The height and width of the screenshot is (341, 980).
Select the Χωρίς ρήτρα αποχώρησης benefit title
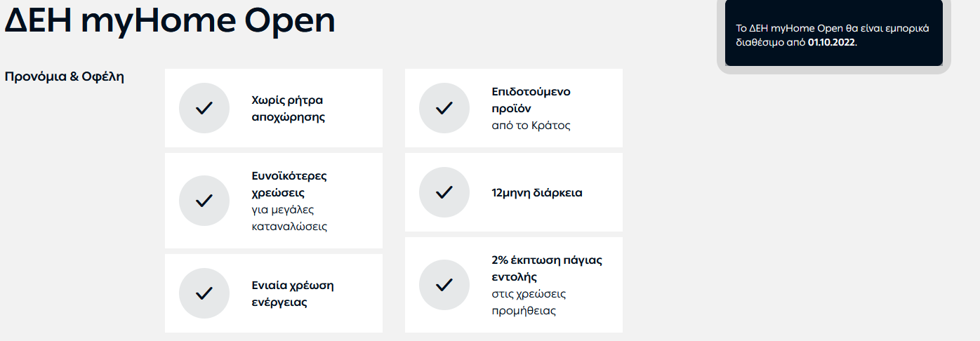(288, 108)
